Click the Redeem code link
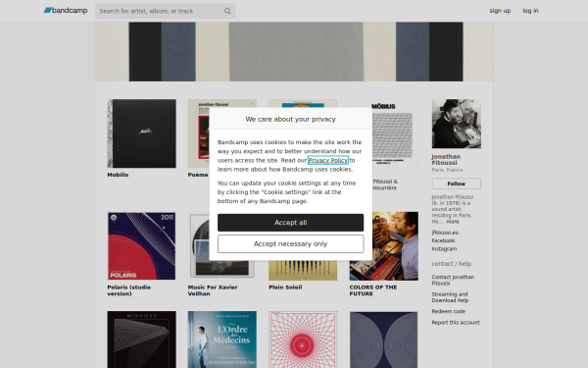 [449, 311]
